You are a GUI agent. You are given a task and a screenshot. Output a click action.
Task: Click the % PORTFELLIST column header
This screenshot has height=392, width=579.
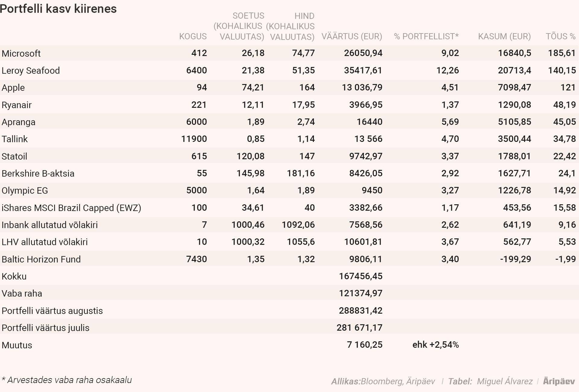click(426, 36)
